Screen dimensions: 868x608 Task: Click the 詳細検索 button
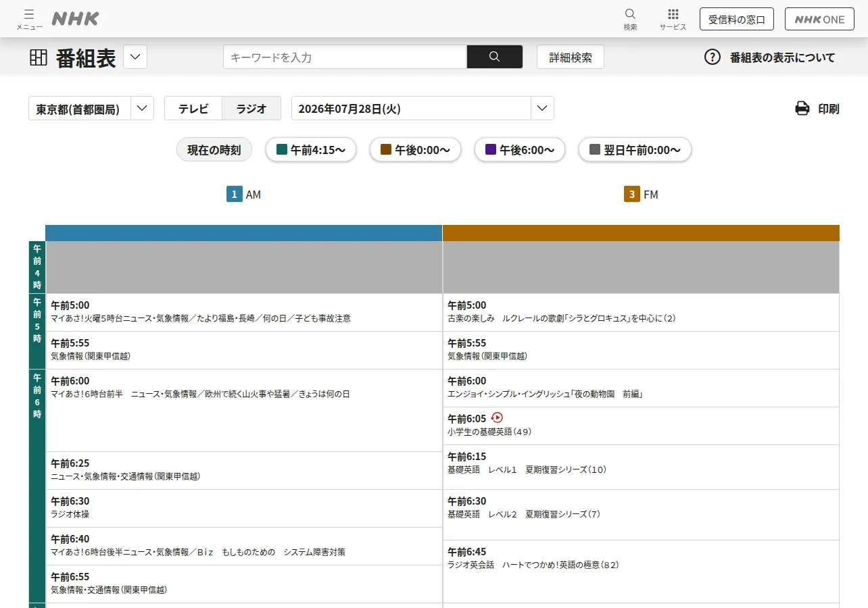coord(571,57)
